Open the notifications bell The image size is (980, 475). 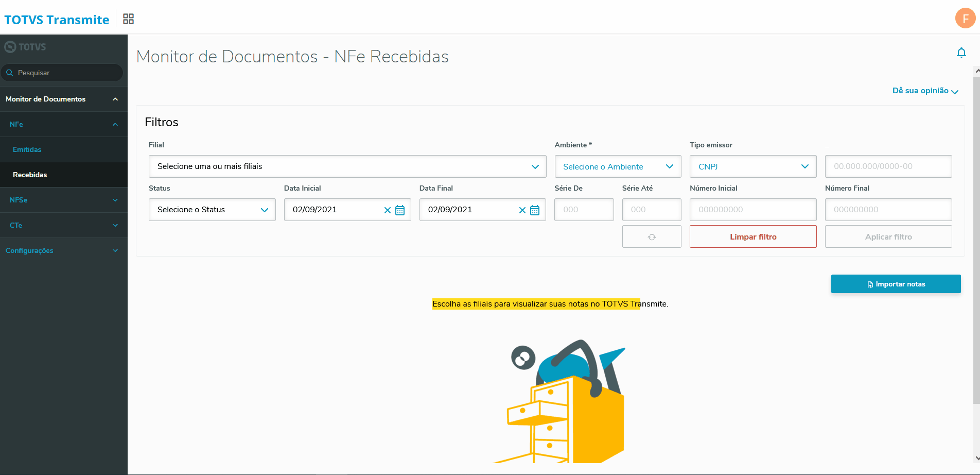(x=961, y=53)
